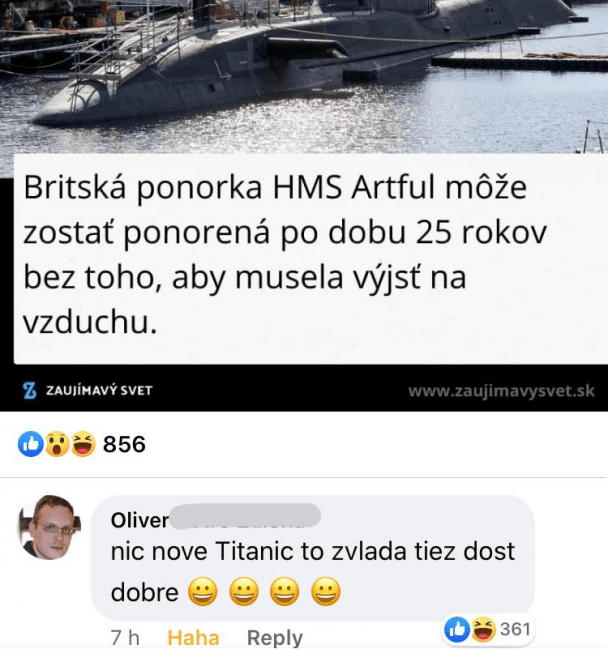This screenshot has height=649, width=608.
Task: Click the comment text about Titanic
Action: (x=312, y=571)
